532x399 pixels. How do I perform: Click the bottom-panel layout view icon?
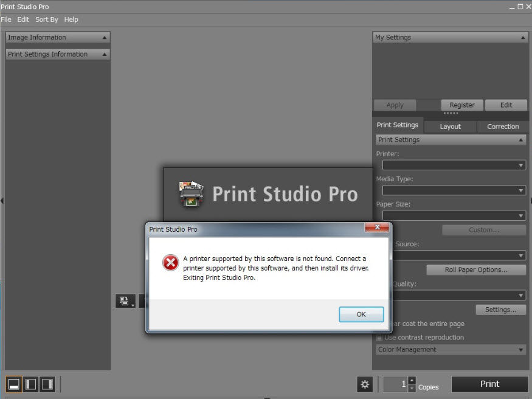(13, 384)
